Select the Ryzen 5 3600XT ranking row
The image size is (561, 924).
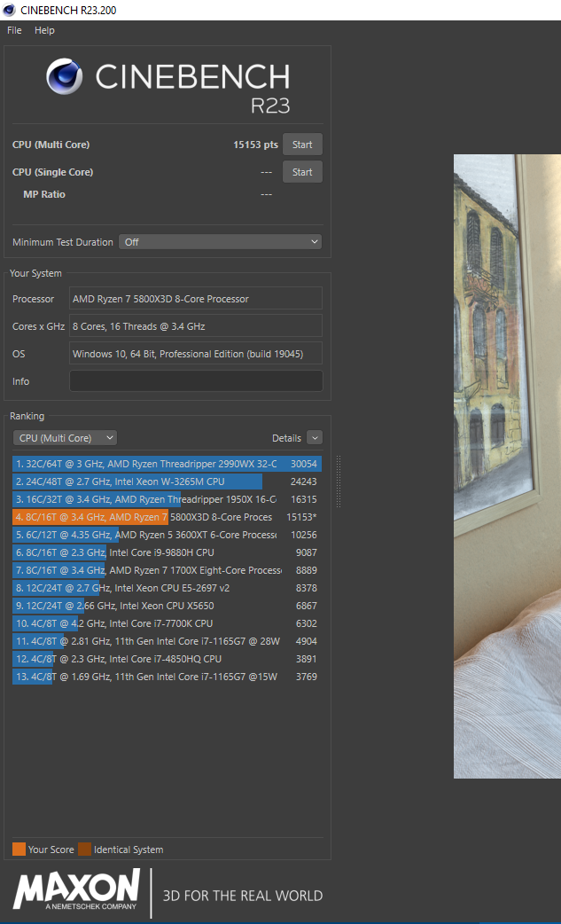click(x=168, y=535)
